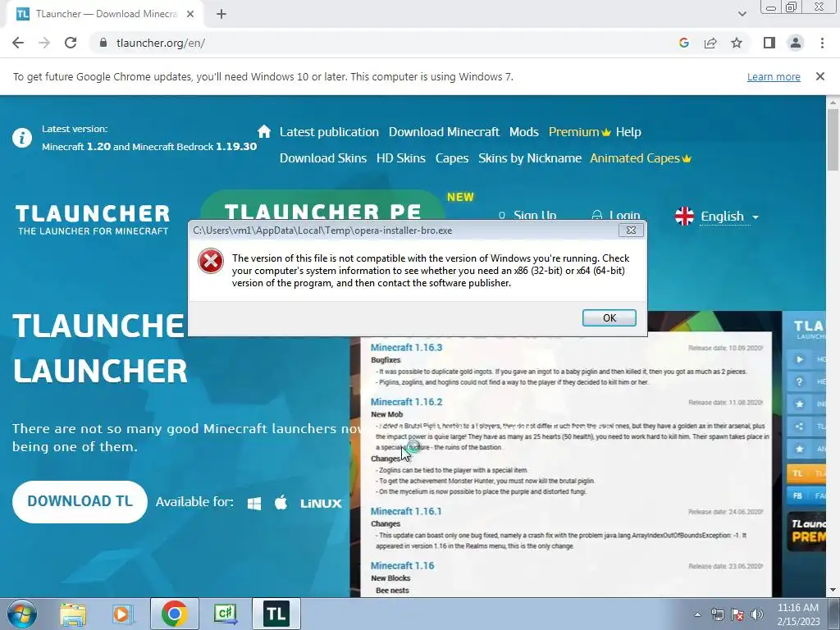
Task: Open Latest publication menu item
Action: tap(329, 132)
